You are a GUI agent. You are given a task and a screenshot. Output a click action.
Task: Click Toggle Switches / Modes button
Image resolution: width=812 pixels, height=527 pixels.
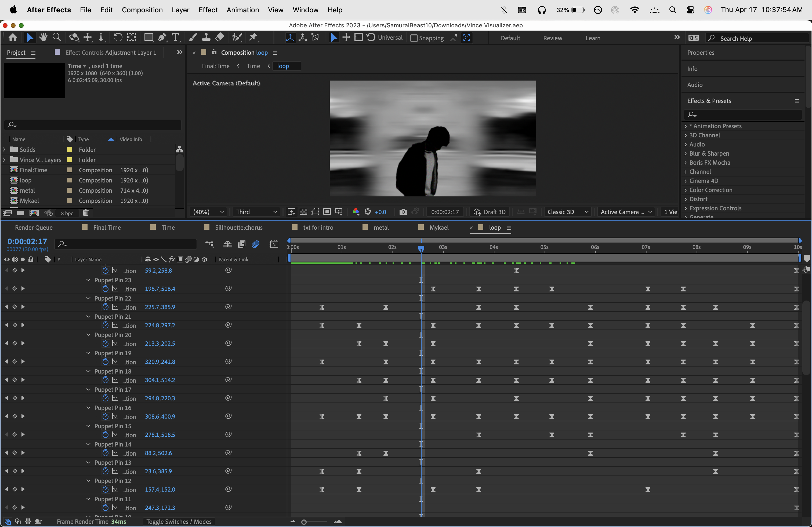(179, 522)
